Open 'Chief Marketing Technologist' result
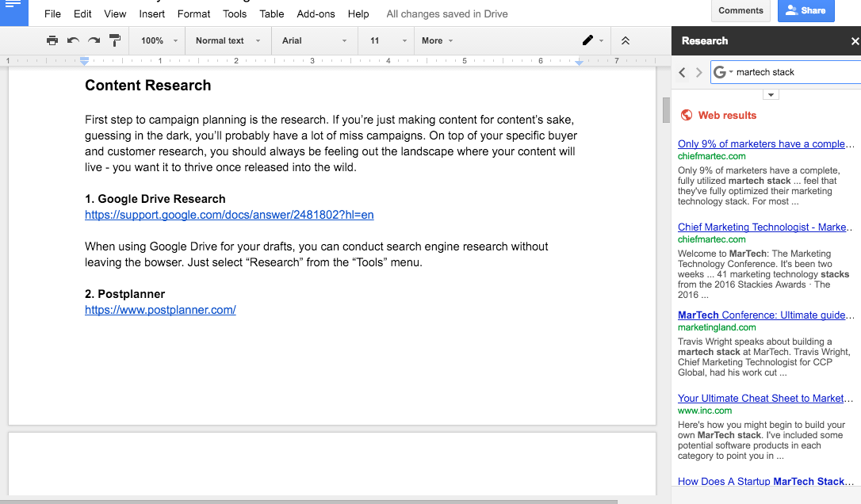Viewport: 861px width, 504px height. tap(765, 227)
